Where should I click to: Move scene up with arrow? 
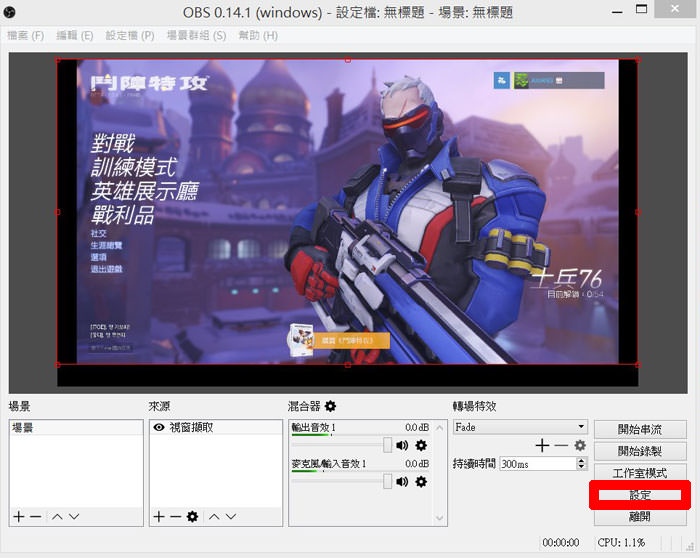[x=57, y=516]
